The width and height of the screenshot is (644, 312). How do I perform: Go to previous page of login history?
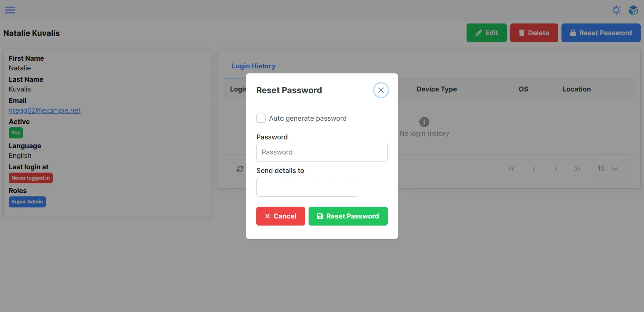[533, 169]
